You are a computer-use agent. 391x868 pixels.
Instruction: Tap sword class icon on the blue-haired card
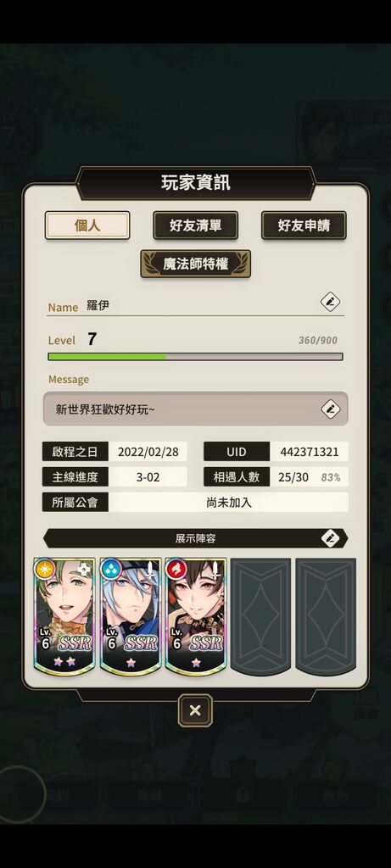[150, 570]
